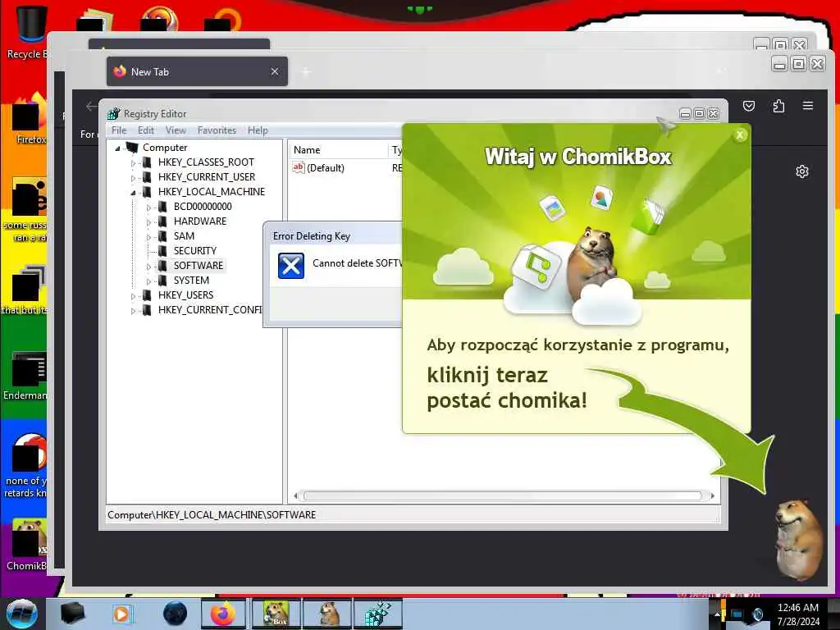
Task: Open the Edit menu in Registry Editor
Action: click(146, 130)
